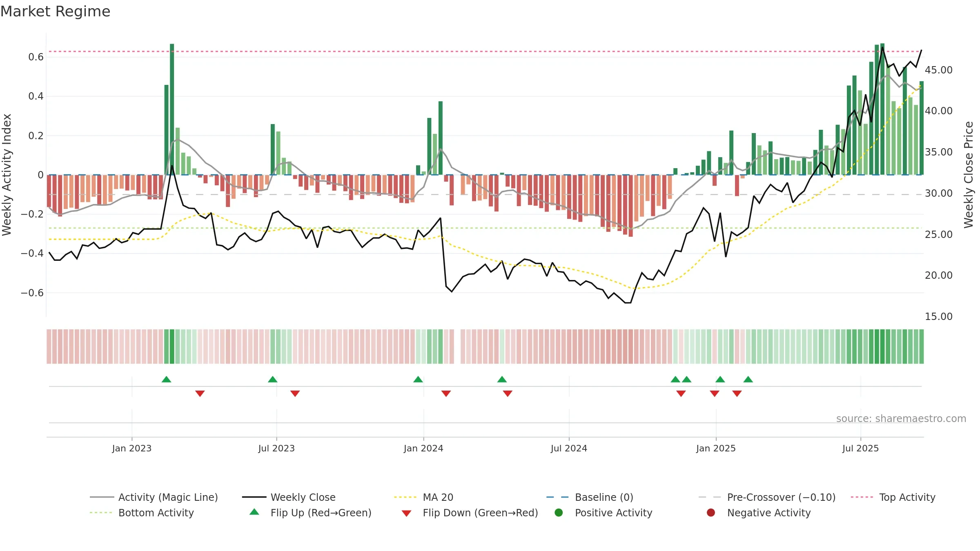Click the −0.6 left axis tick label
The image size is (980, 551).
pyautogui.click(x=32, y=293)
